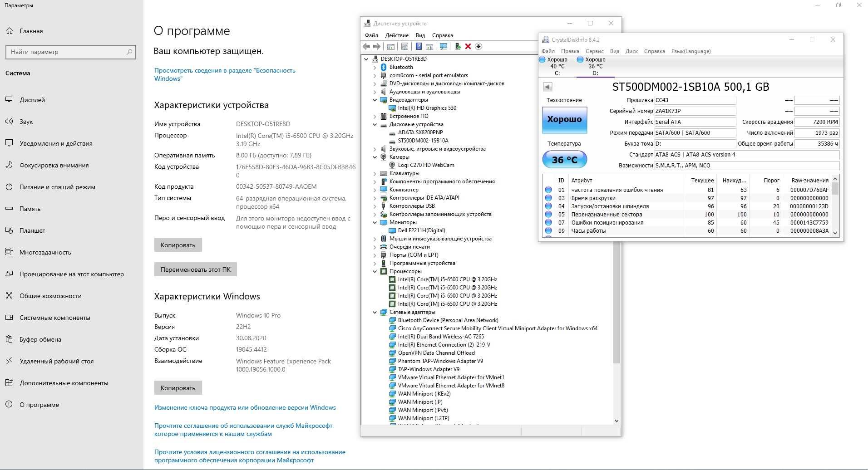Open Properties icon in Device Manager toolbar
Viewport: 868px width, 470px height.
[404, 46]
